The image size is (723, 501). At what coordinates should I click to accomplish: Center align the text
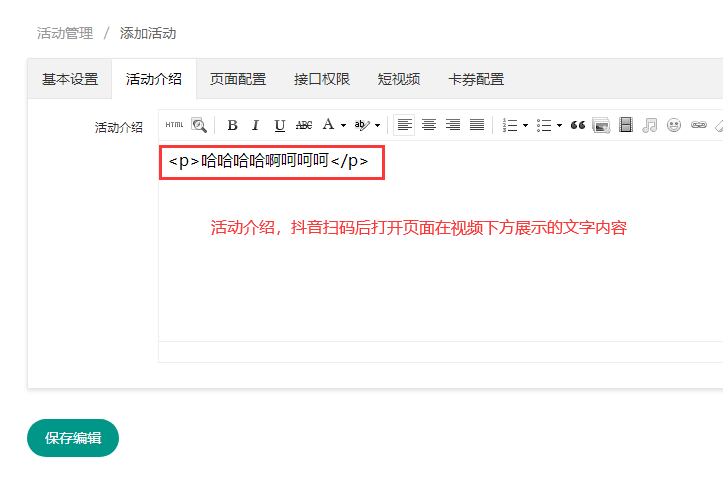(x=429, y=125)
